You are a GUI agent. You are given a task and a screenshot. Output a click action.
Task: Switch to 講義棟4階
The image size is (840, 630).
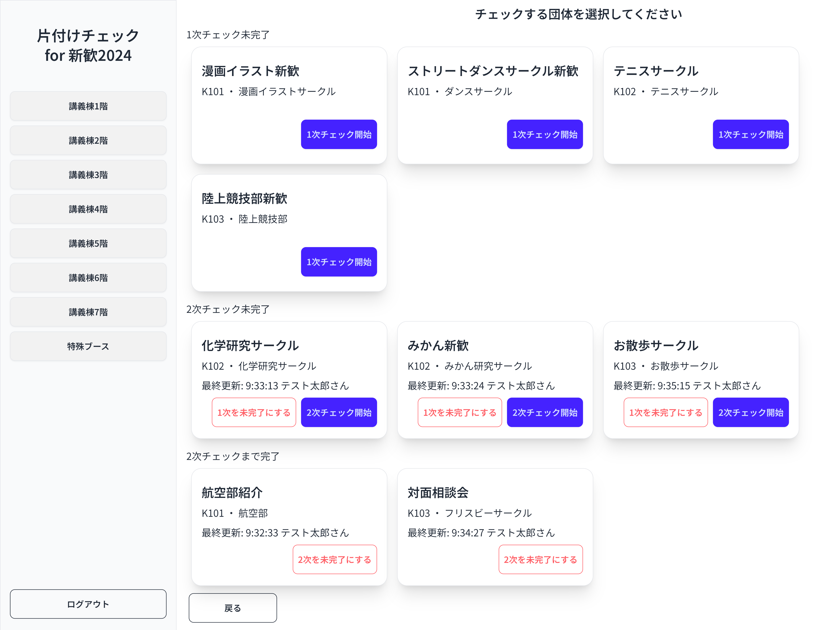click(x=88, y=209)
